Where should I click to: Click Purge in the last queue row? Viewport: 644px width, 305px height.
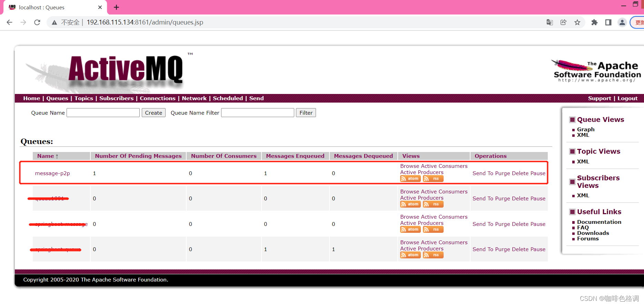tap(503, 249)
